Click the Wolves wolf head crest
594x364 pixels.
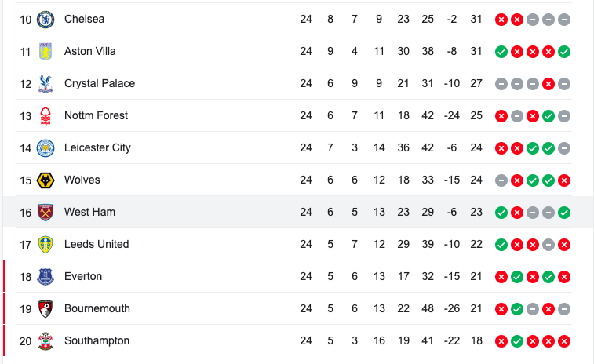(46, 180)
